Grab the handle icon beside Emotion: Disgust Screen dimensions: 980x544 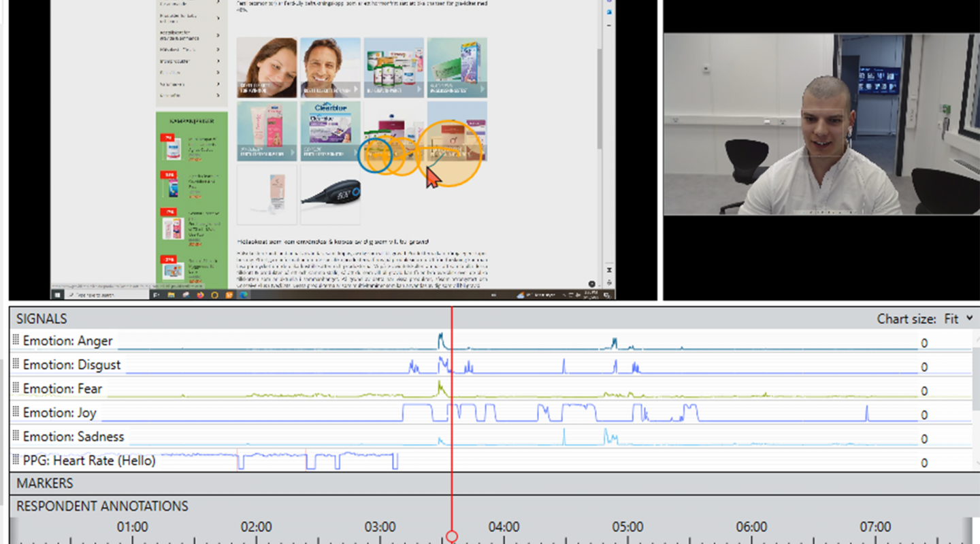[16, 364]
